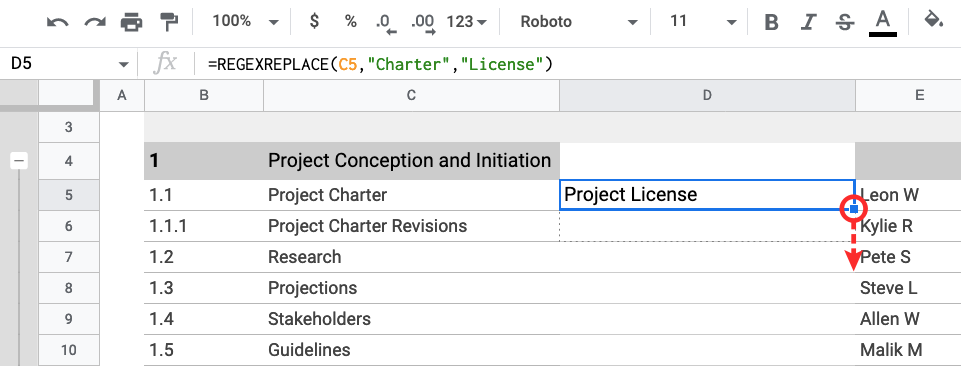This screenshot has height=366, width=961.
Task: Click the '1.4' cell
Action: point(204,319)
